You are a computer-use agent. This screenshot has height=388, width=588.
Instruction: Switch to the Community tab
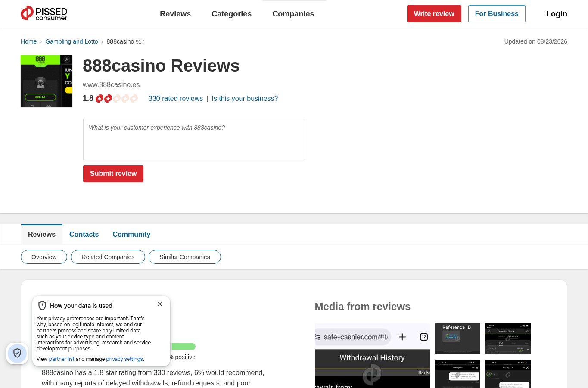[131, 235]
